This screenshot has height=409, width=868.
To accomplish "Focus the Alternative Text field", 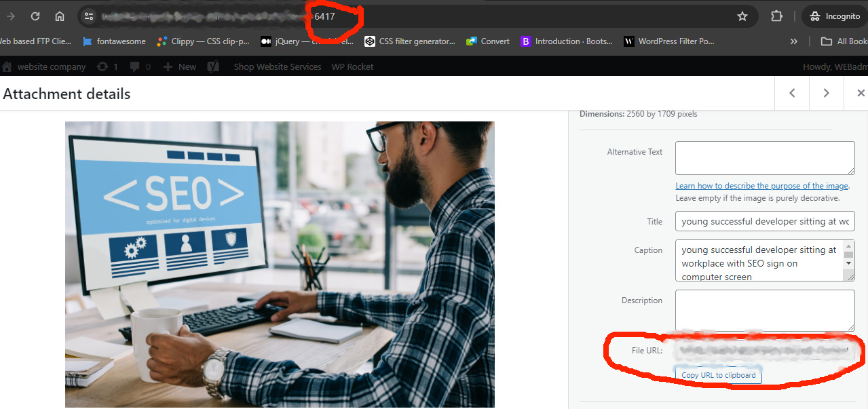I will (x=765, y=158).
